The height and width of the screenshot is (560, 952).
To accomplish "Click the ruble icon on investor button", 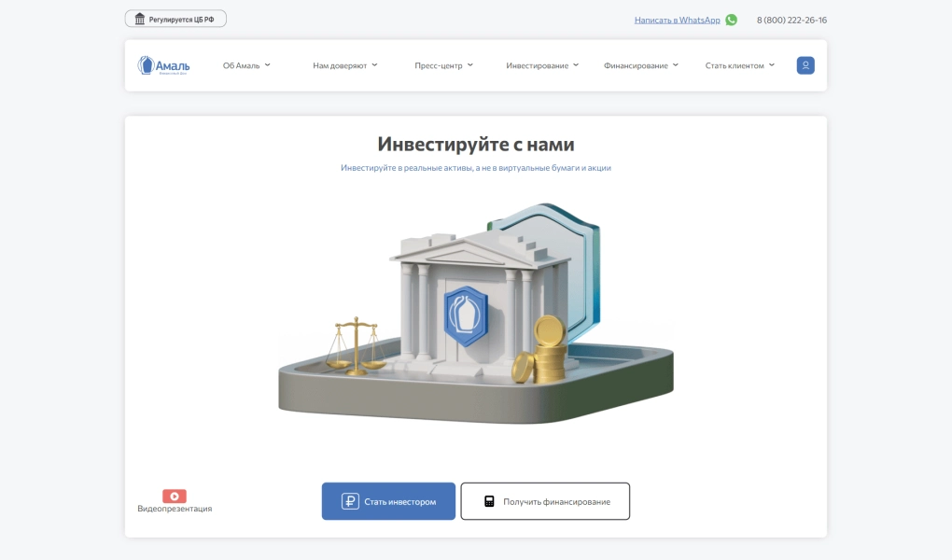I will pos(350,501).
